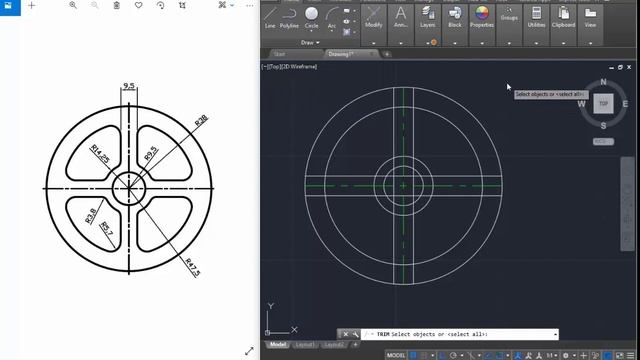Toggle clean screen in status bar
640x360 pixels.
click(620, 356)
